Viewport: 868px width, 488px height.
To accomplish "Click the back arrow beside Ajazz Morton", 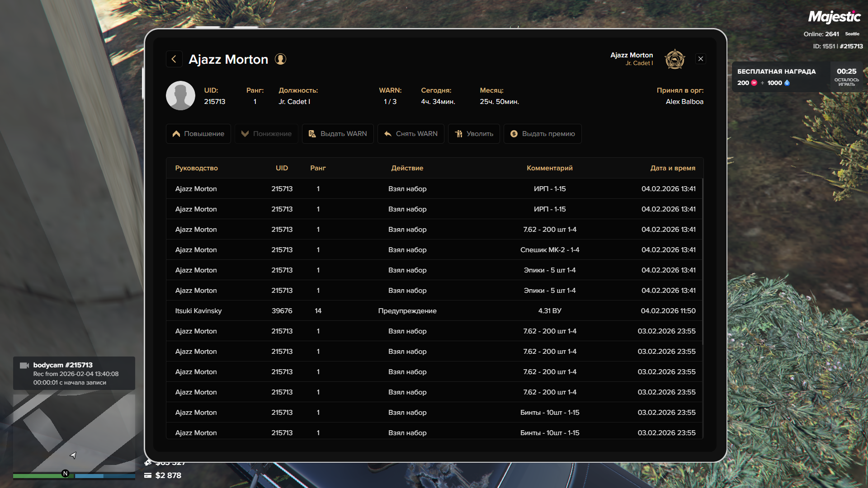I will pyautogui.click(x=174, y=59).
